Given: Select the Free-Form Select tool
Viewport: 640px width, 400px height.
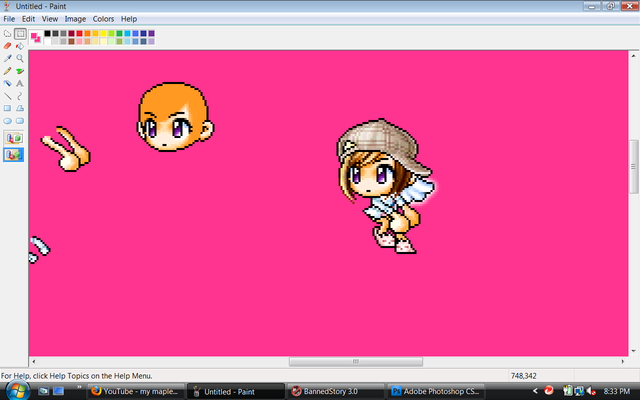Looking at the screenshot, I should [x=7, y=33].
